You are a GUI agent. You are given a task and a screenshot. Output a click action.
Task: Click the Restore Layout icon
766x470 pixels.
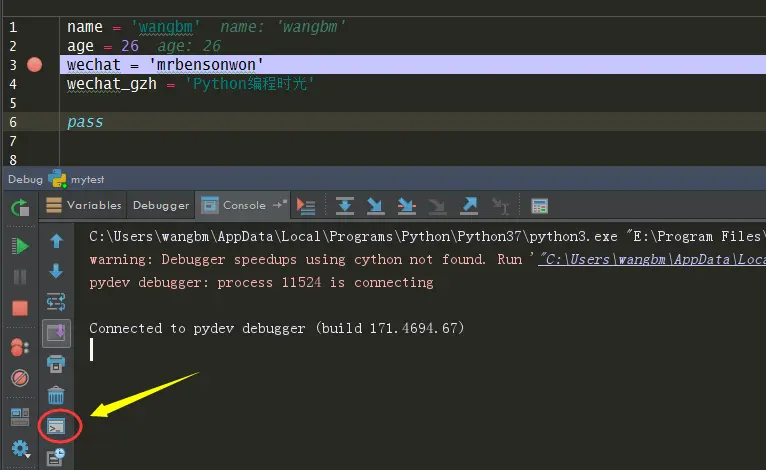tap(20, 417)
